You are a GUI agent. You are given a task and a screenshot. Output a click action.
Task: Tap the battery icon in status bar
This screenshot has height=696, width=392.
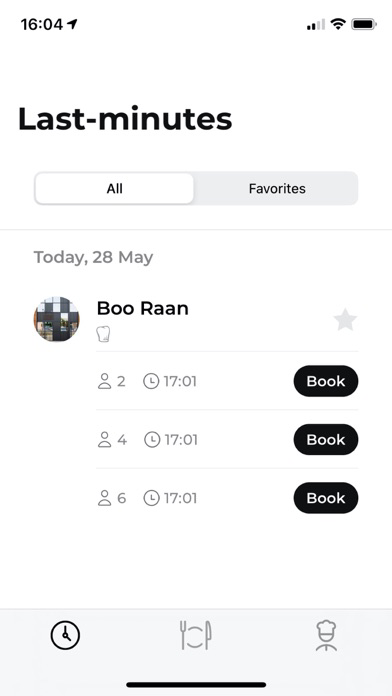[364, 24]
